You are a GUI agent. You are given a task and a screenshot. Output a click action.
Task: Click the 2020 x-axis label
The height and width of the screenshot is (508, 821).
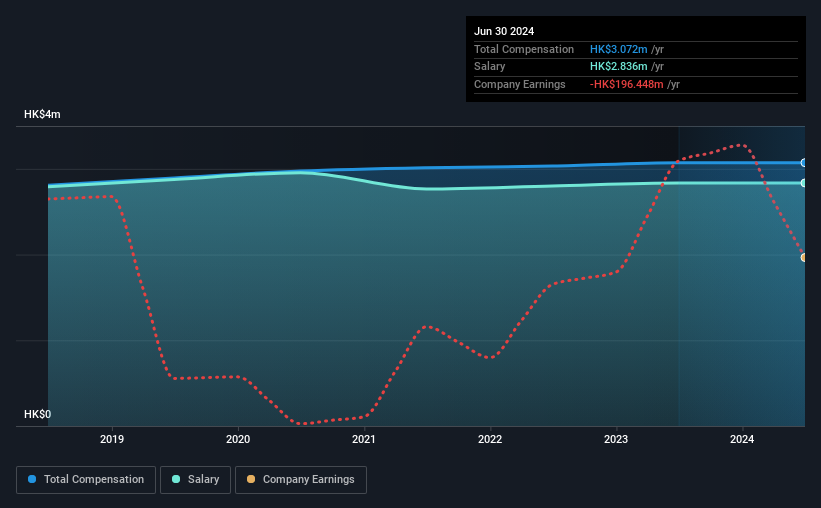(x=238, y=439)
